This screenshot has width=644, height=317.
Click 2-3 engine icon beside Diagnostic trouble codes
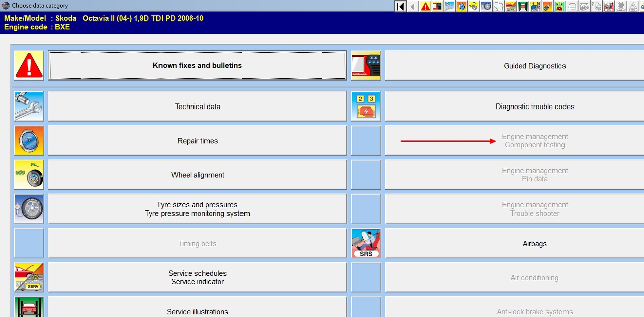tap(366, 106)
